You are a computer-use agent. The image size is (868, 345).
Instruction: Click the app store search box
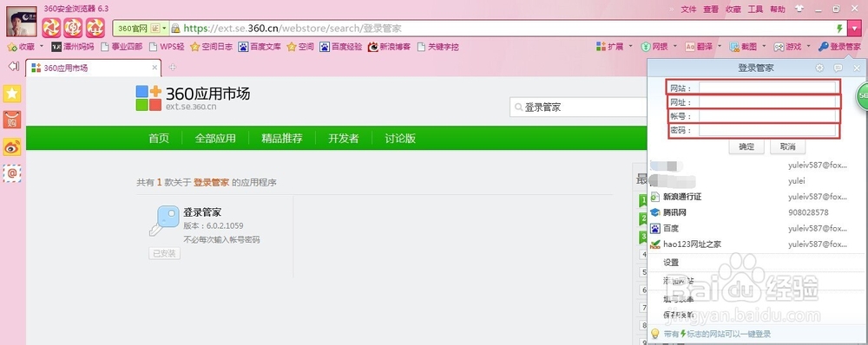(578, 107)
